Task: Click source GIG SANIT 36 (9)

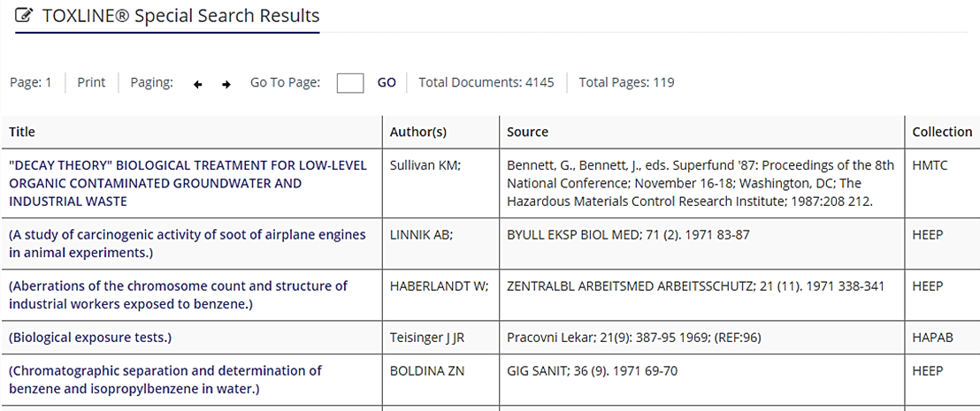Action: click(x=592, y=371)
